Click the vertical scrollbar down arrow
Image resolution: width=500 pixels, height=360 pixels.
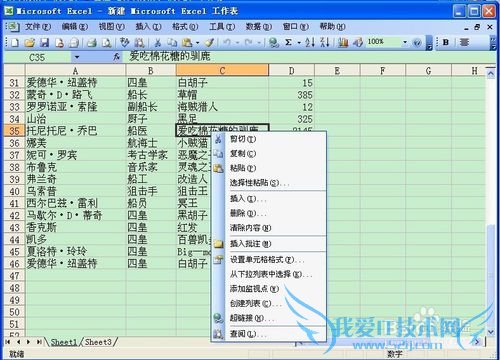490,331
